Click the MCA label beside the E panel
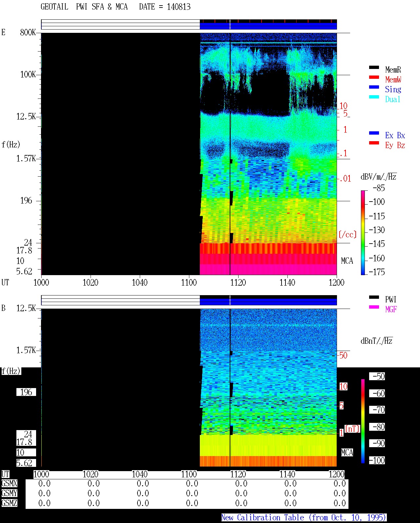 pyautogui.click(x=347, y=261)
